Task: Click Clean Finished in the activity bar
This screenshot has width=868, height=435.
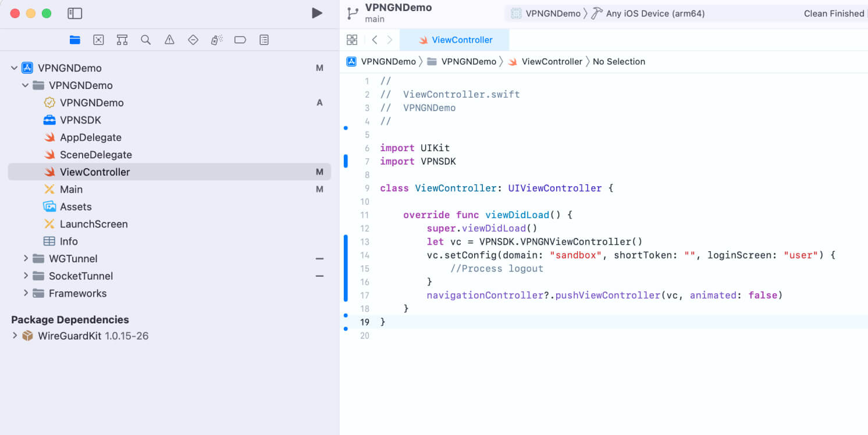Action: [834, 13]
